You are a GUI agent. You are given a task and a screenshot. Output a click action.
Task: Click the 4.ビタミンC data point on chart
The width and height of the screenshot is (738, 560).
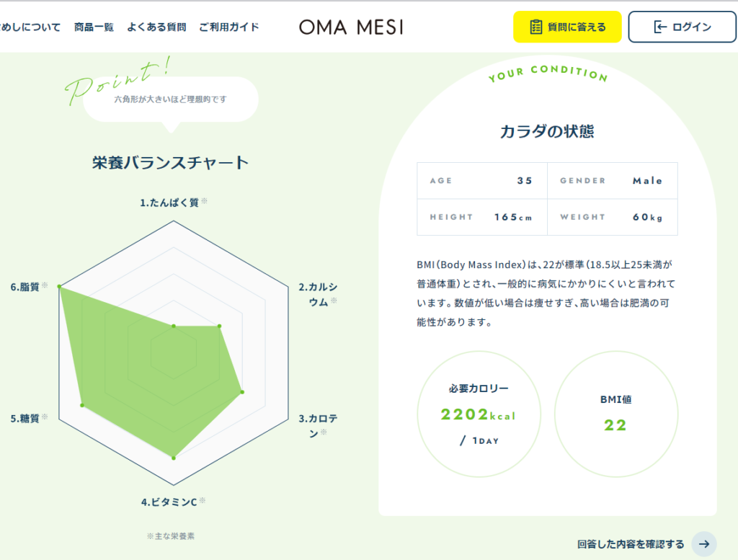(174, 458)
